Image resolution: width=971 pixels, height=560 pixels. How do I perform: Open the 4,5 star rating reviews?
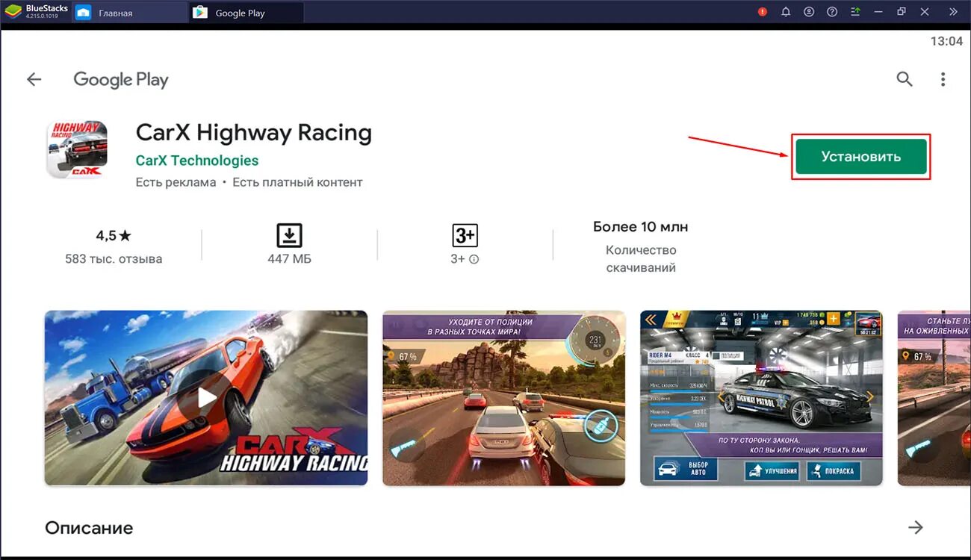[x=114, y=236]
